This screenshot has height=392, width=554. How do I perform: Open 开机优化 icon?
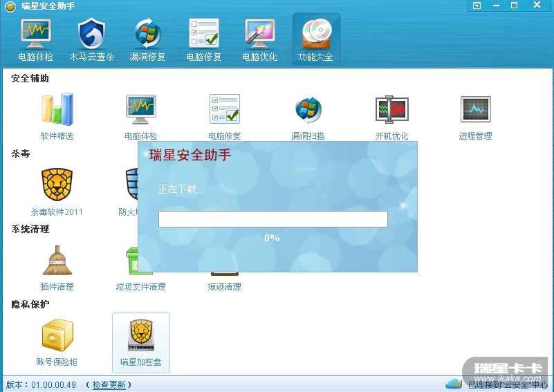coord(392,109)
